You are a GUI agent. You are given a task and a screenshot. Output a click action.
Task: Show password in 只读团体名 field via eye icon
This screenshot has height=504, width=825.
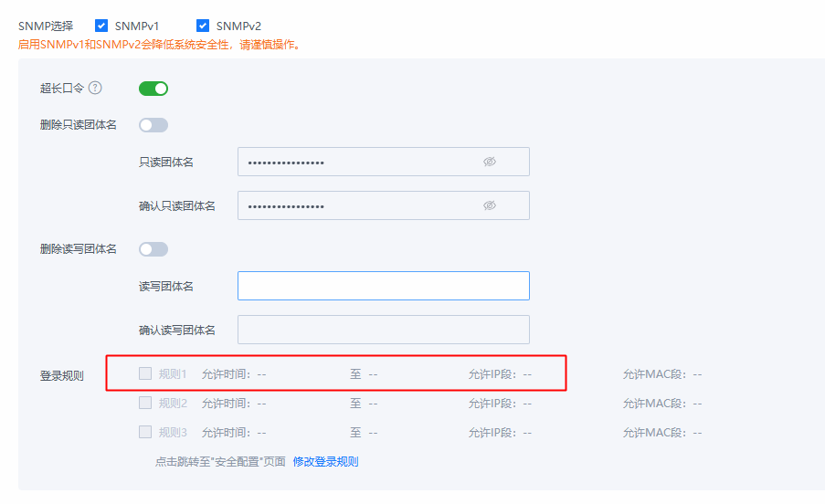click(x=490, y=162)
